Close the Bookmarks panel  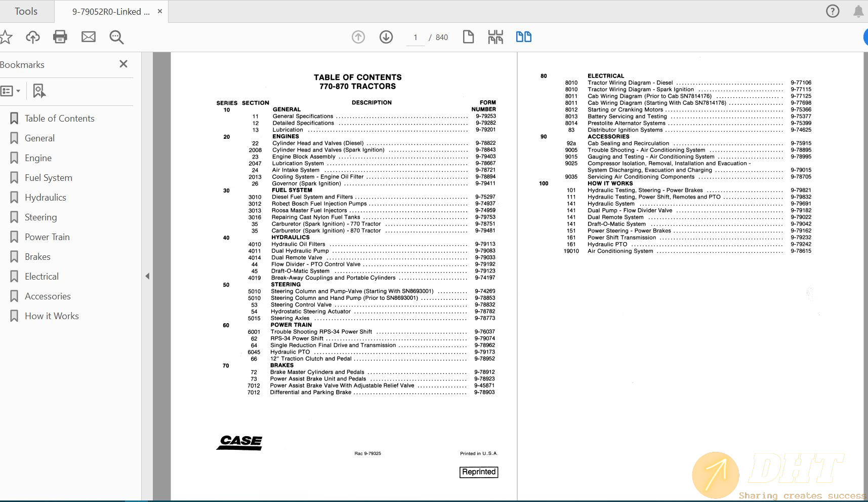123,64
